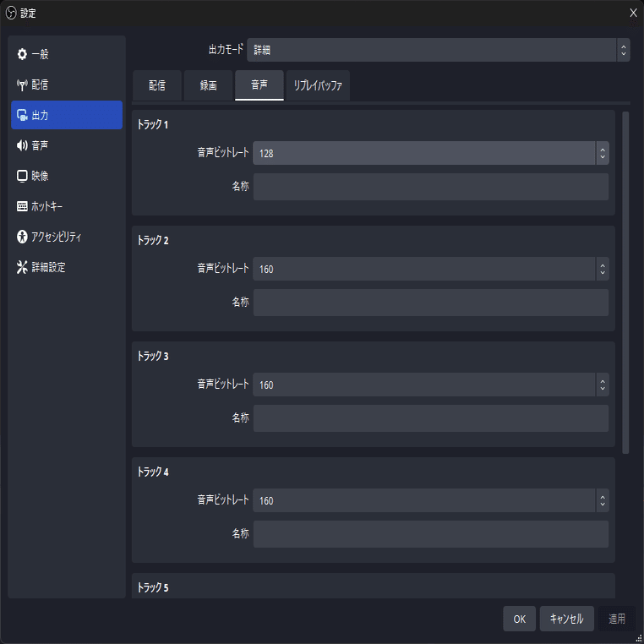Open the 詳細設定 tools icon
Screen dimensions: 644x644
pyautogui.click(x=22, y=267)
